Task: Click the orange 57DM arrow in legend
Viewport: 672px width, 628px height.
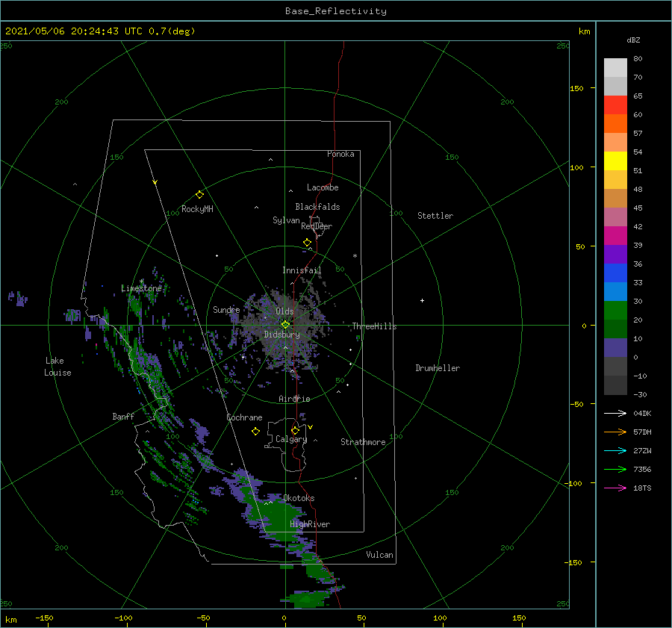Action: [x=615, y=432]
